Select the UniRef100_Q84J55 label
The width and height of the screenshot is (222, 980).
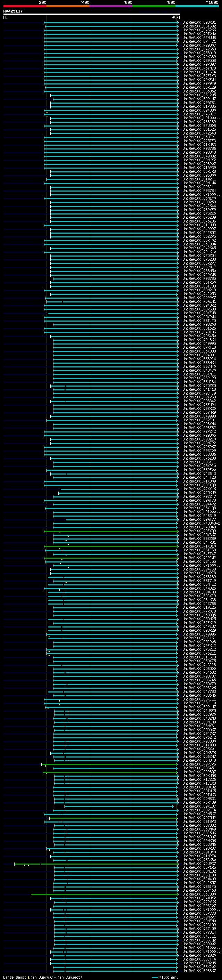click(199, 562)
